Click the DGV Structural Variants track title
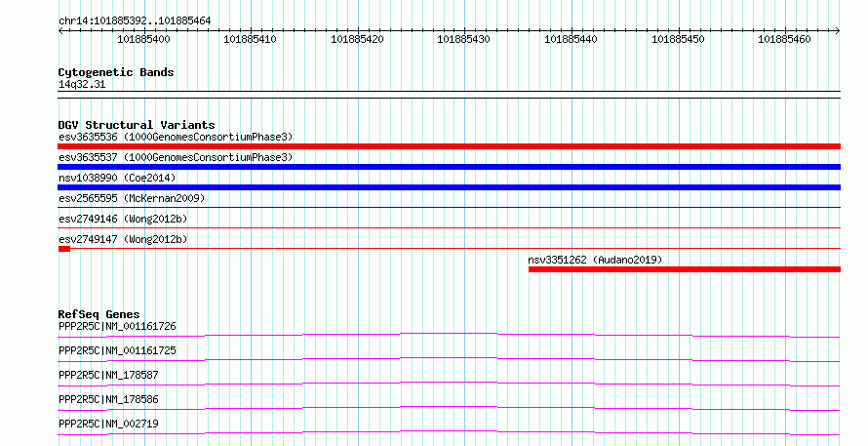The width and height of the screenshot is (868, 446). coord(137,125)
